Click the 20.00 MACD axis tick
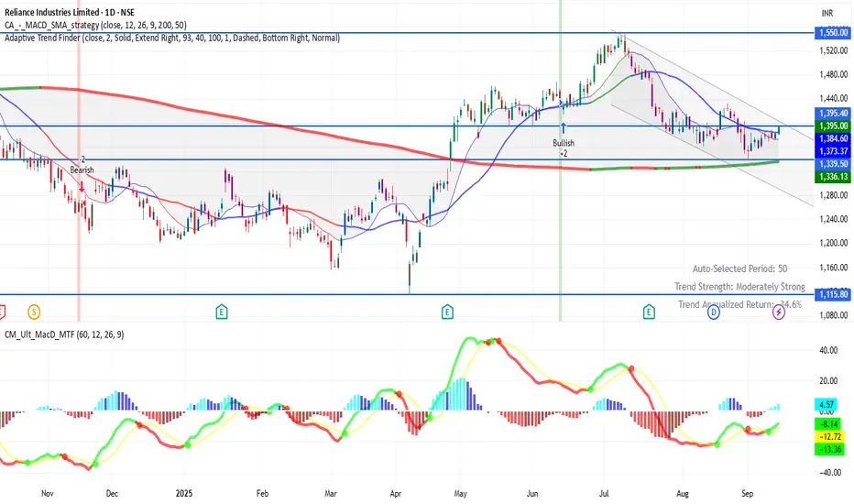This screenshot has width=854, height=504. 828,381
